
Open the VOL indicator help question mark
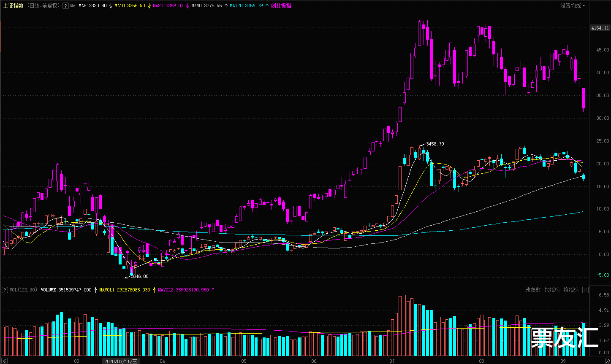[5, 290]
